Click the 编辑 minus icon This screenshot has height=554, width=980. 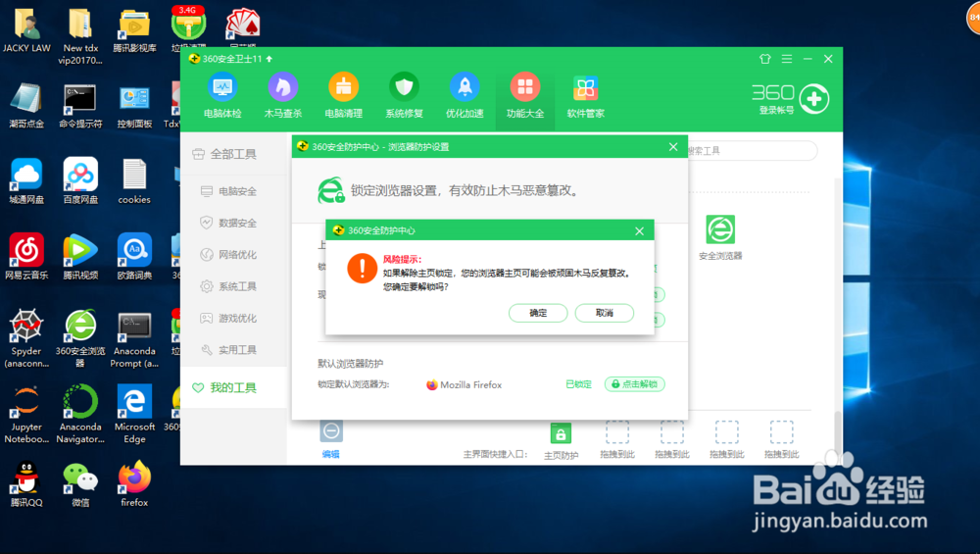point(331,431)
